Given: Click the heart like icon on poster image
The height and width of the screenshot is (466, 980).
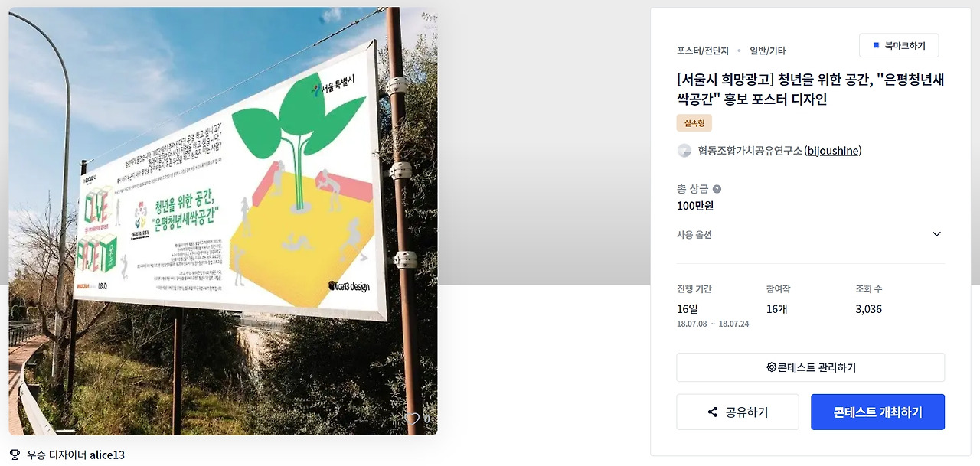Looking at the screenshot, I should (x=413, y=419).
